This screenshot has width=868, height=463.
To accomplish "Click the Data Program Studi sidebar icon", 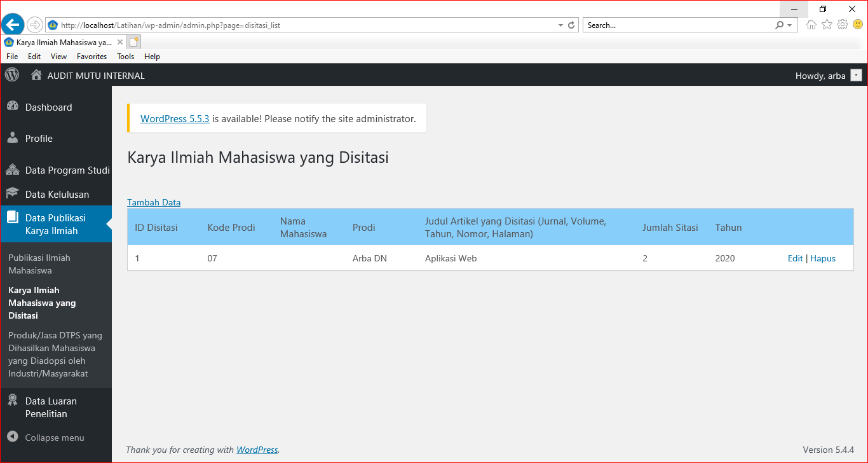I will coord(13,170).
